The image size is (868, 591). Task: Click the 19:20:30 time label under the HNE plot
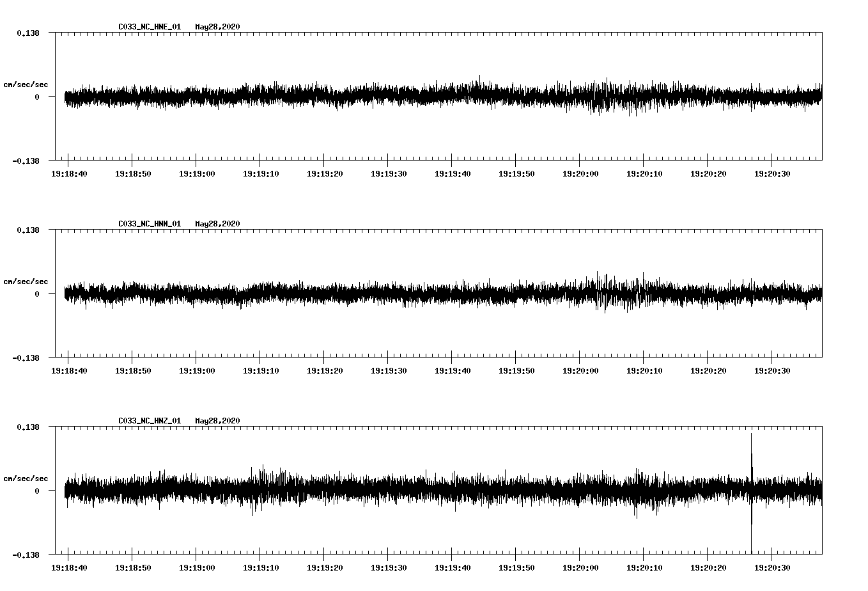(x=772, y=173)
